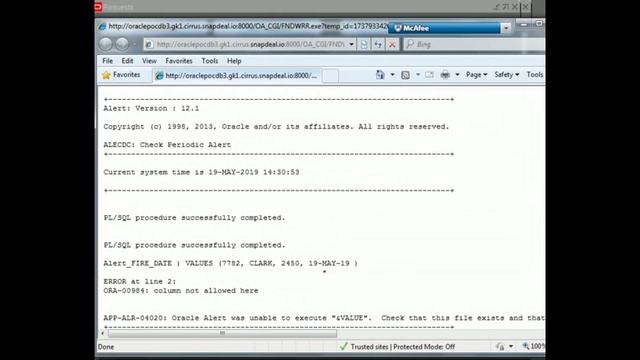Viewport: 640px width, 360px height.
Task: Click the 'Alert_FIRE_DATE ) VALUES' line
Action: (x=231, y=263)
